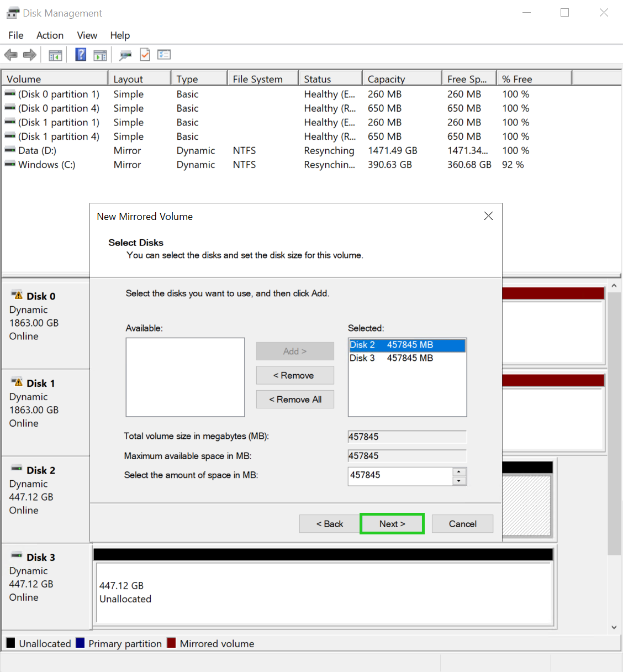This screenshot has width=623, height=672.
Task: Toggle the Show/Hide Action Pane icon
Action: pos(100,54)
